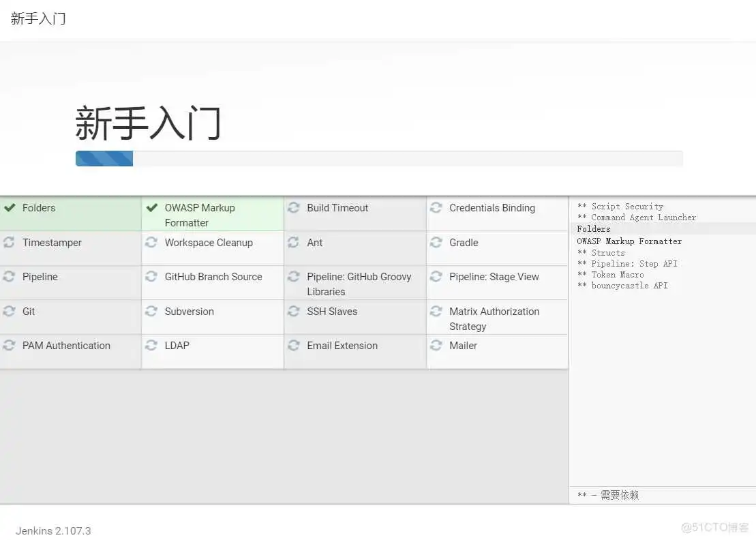This screenshot has width=756, height=540.
Task: Select the Workspace Cleanup plugin entry
Action: click(x=208, y=243)
